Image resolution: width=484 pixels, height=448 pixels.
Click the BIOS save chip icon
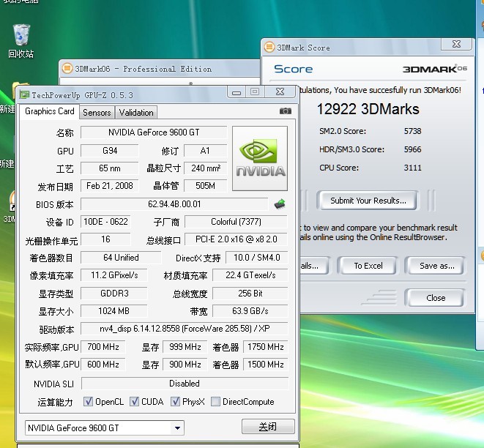point(280,204)
